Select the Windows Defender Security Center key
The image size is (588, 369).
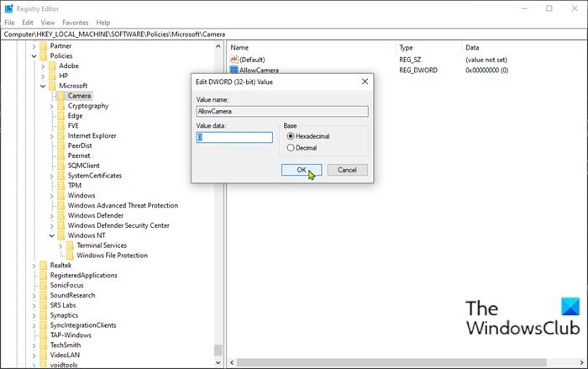click(x=118, y=225)
